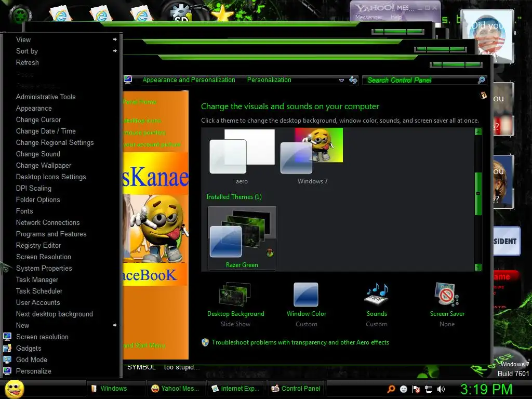Open Desktop Background slideshow icon
The height and width of the screenshot is (399, 532).
point(235,295)
